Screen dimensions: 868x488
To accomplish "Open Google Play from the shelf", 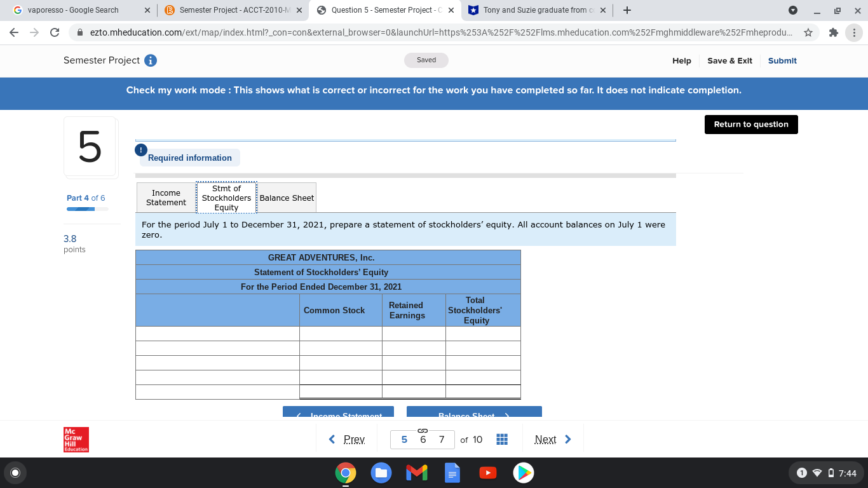I will coord(524,473).
